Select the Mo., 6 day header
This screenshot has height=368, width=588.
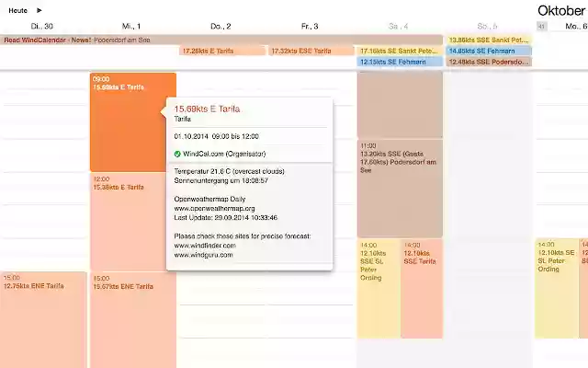pos(576,27)
